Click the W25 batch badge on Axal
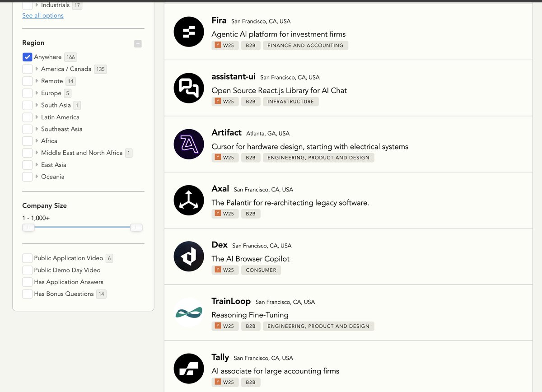The height and width of the screenshot is (392, 542). (x=224, y=214)
